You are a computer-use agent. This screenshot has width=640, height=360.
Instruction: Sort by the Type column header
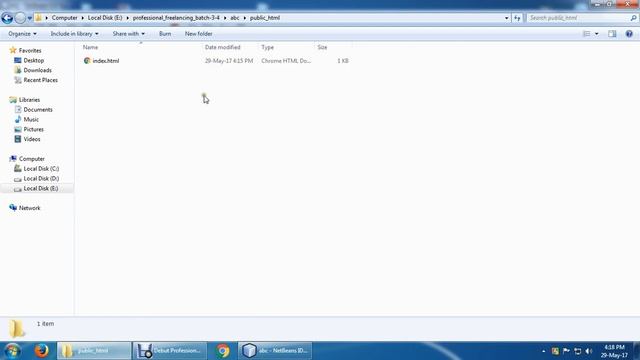click(267, 47)
